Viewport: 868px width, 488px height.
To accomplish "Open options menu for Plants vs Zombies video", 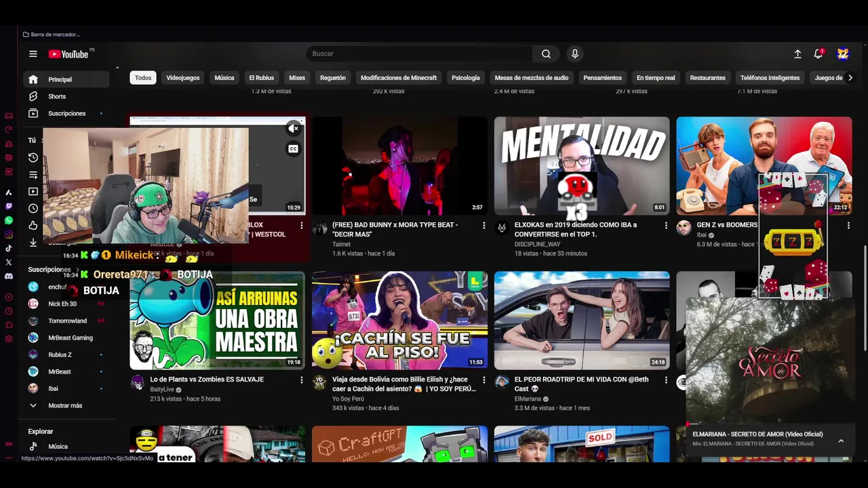I will point(302,380).
